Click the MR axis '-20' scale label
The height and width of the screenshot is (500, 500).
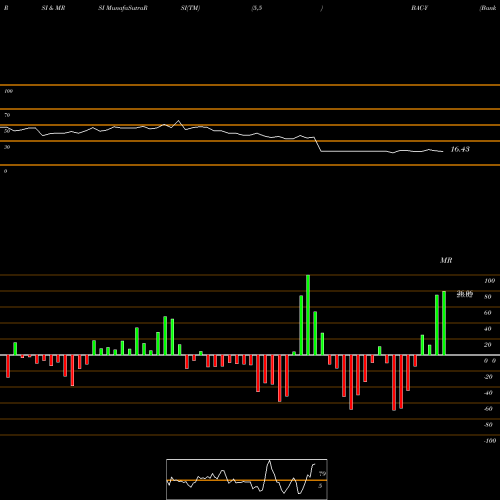pos(488,377)
